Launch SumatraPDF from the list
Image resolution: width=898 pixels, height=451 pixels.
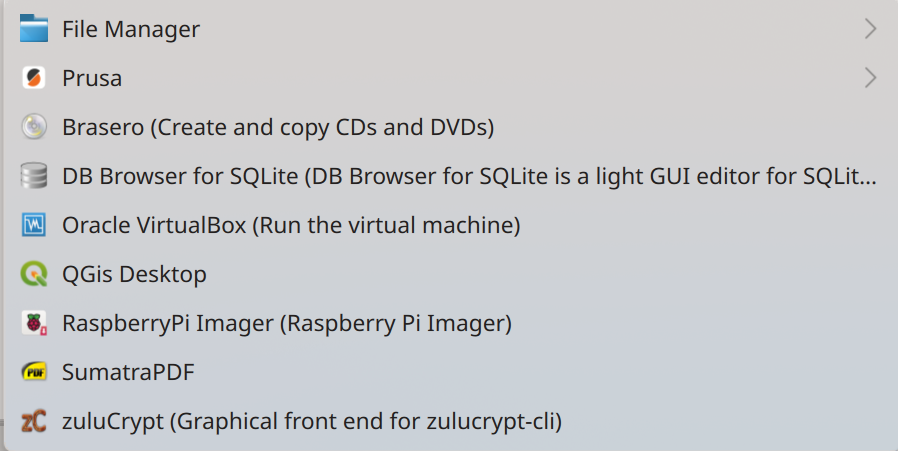pos(449,372)
